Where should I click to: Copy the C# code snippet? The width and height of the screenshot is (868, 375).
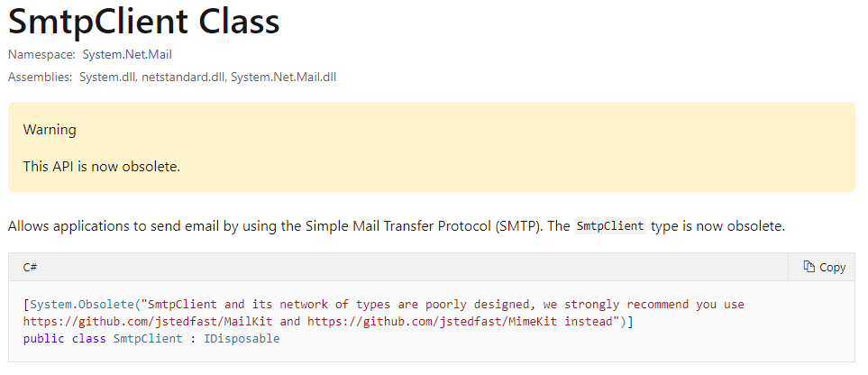(824, 267)
